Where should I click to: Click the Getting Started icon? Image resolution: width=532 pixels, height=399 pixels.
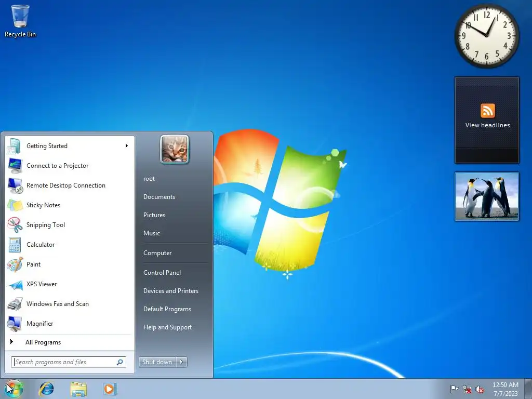click(15, 146)
